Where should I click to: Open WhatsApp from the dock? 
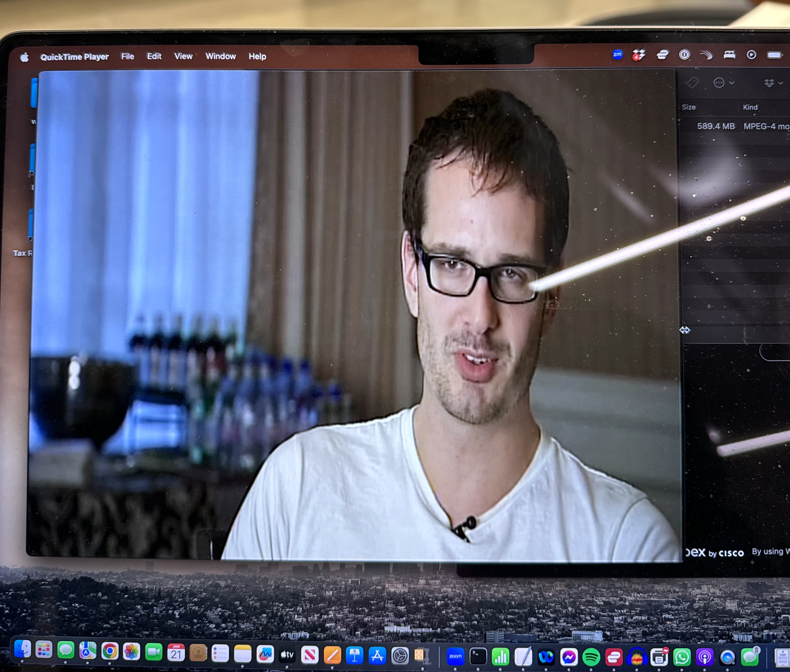point(682,657)
